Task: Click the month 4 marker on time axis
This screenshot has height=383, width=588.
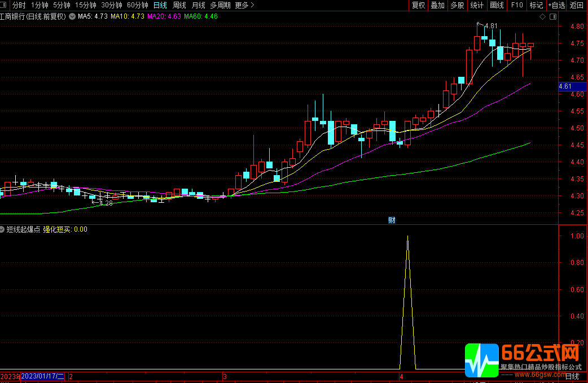Action: pos(401,376)
